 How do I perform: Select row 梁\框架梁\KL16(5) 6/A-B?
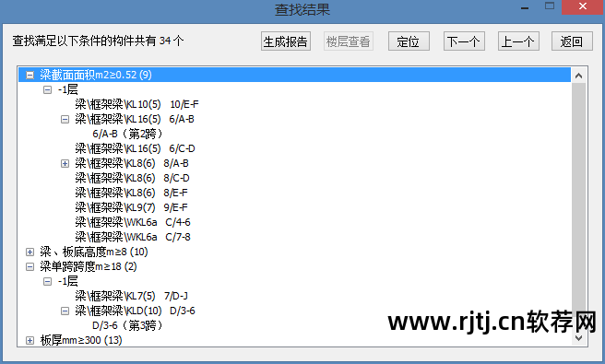tap(135, 119)
